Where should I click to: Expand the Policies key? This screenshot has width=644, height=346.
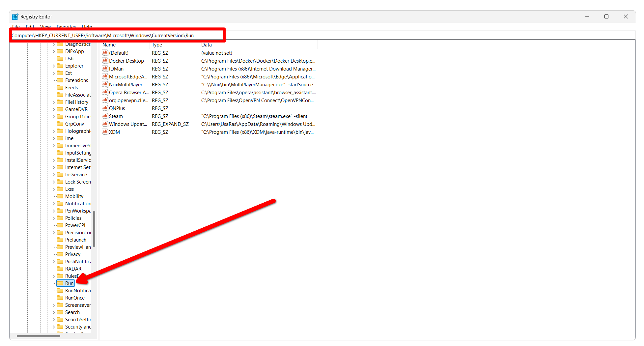coord(54,218)
